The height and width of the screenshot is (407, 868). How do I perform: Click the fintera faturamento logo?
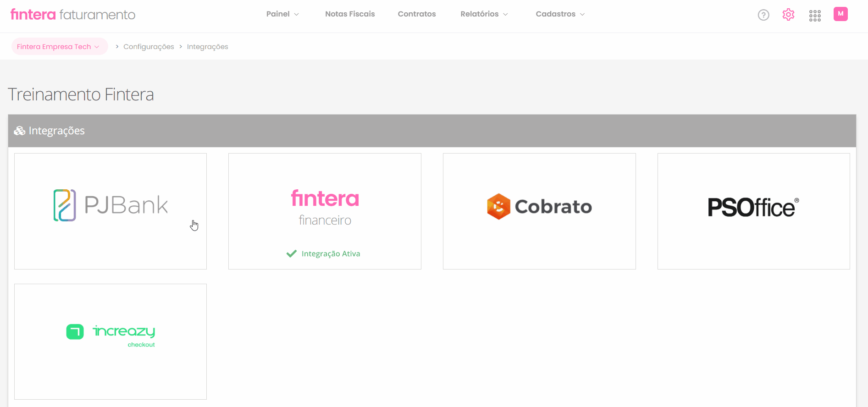[73, 14]
